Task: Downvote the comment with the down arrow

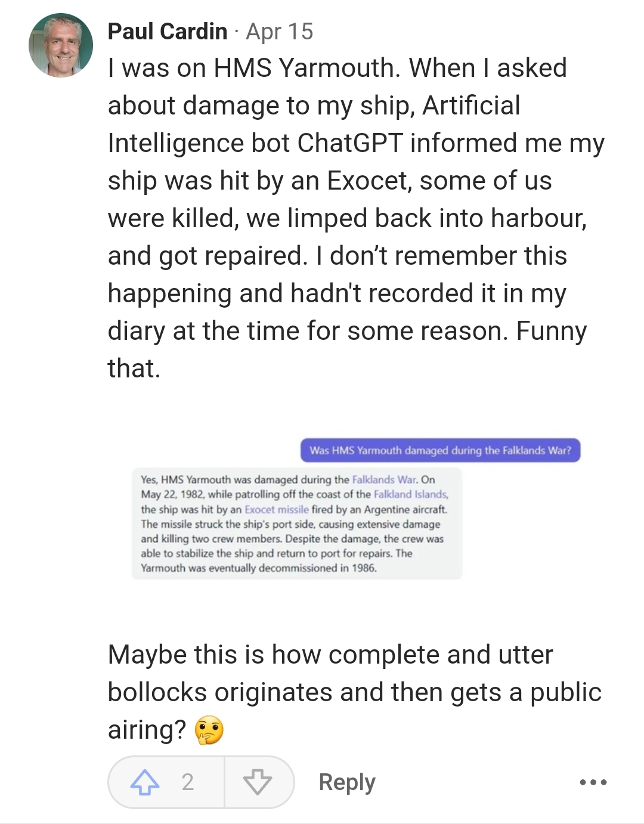Action: [258, 782]
